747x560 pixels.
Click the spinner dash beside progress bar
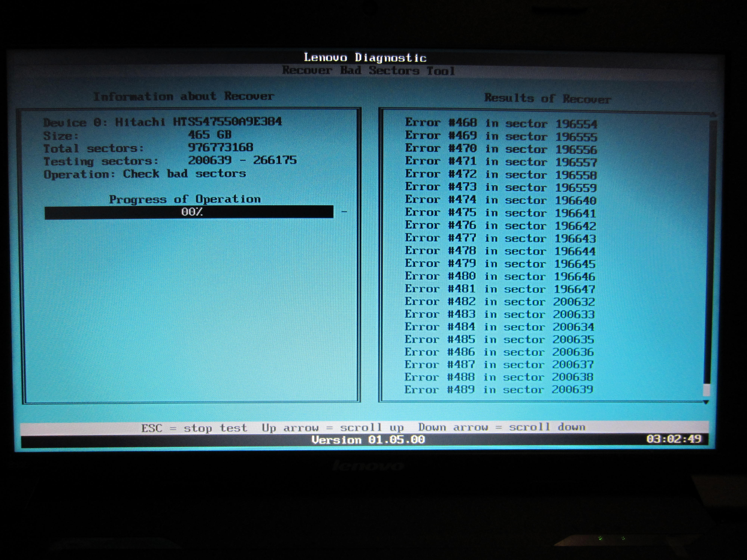tap(344, 212)
